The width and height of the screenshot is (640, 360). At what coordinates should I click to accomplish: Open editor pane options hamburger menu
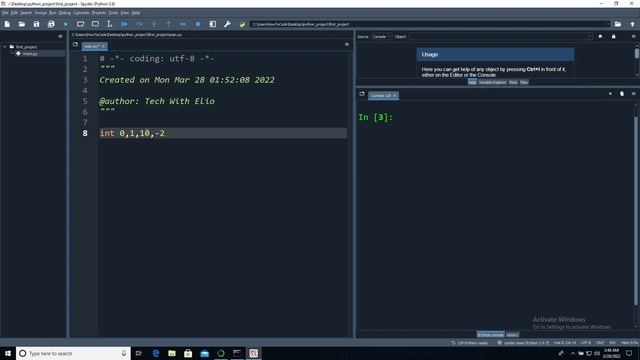coord(347,44)
